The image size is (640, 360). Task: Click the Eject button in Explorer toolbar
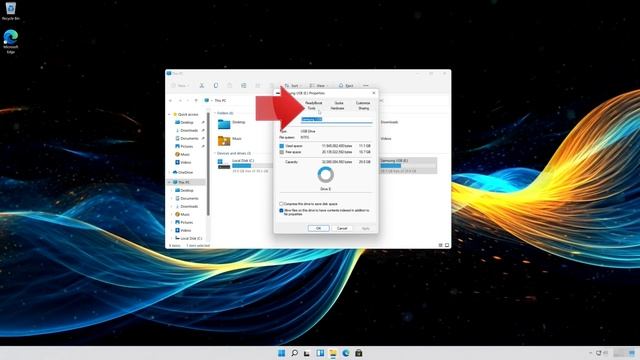click(x=346, y=86)
